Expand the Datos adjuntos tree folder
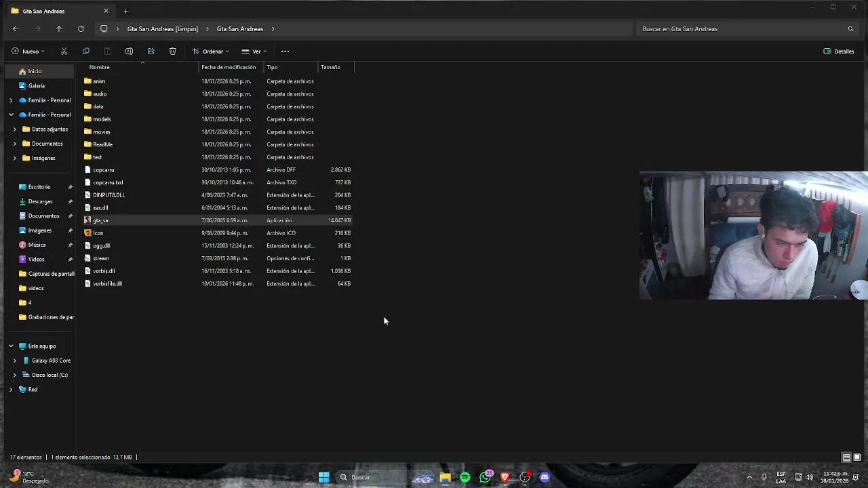868x488 pixels. click(15, 129)
